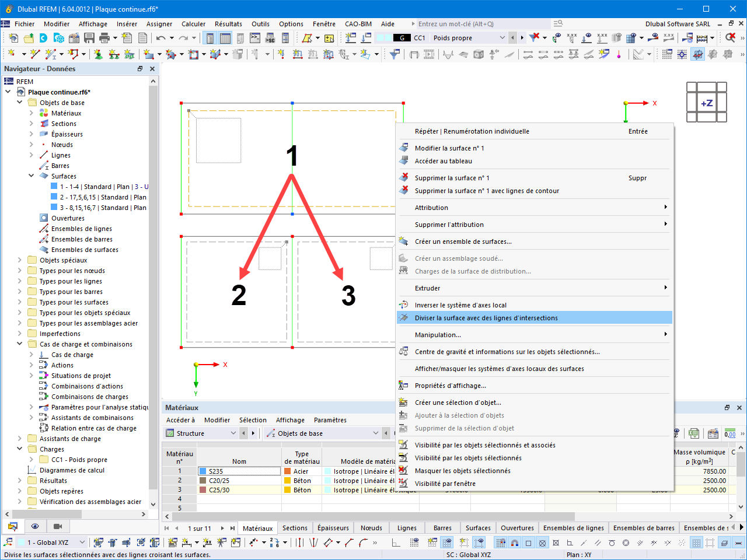Screen dimensions: 747x560
Task: Choose Modifier la surface n° 1
Action: coord(535,148)
